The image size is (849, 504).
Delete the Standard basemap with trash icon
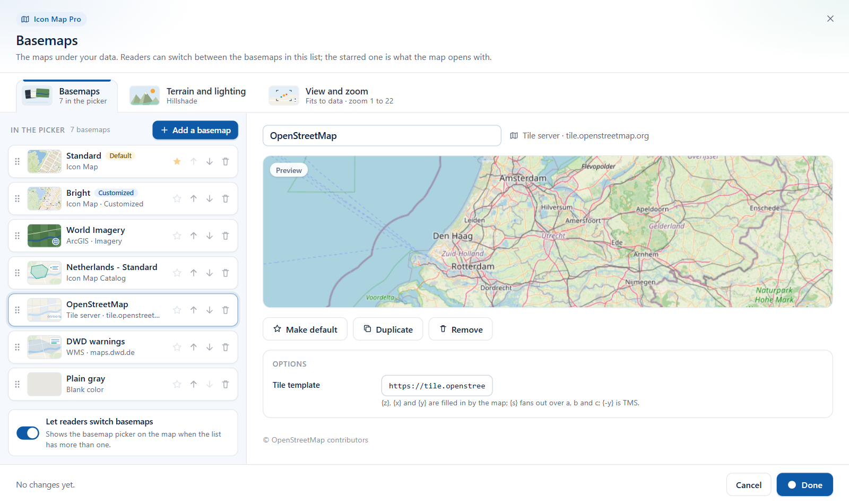tap(226, 161)
